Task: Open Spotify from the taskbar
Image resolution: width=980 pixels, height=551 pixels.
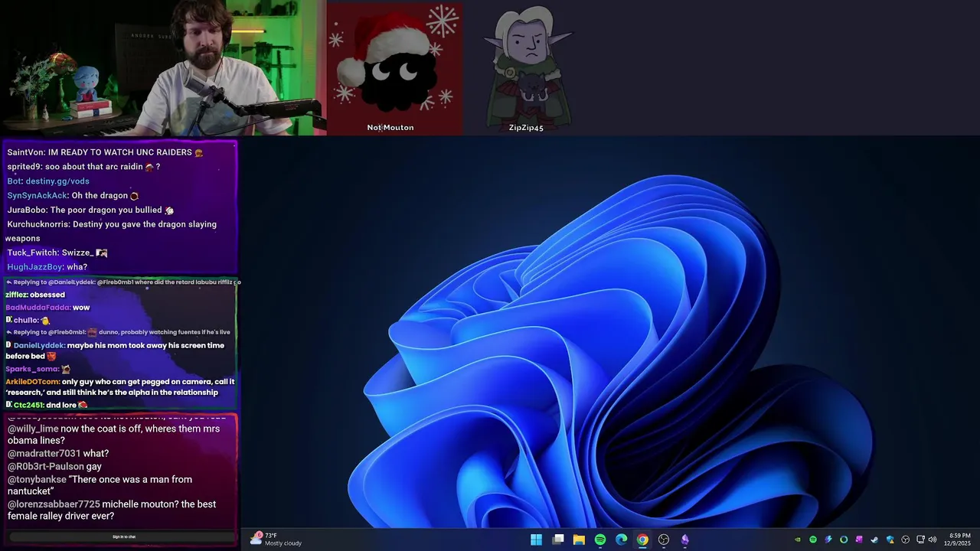Action: click(600, 540)
